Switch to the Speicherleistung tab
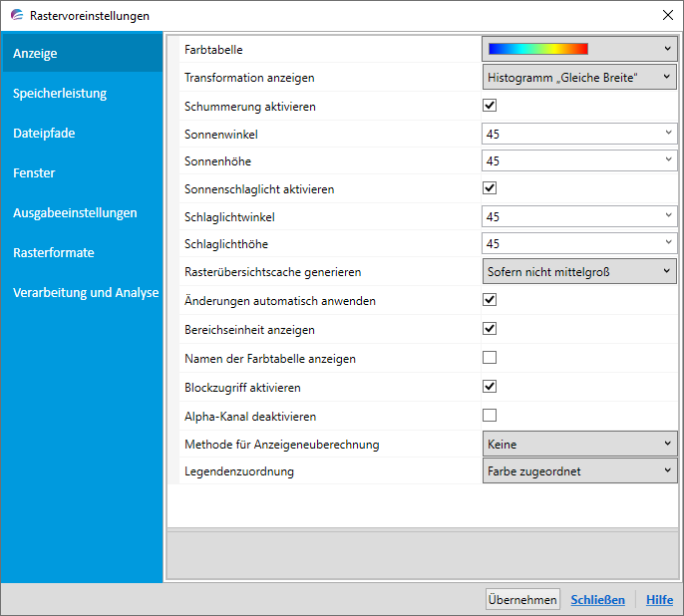 (60, 93)
